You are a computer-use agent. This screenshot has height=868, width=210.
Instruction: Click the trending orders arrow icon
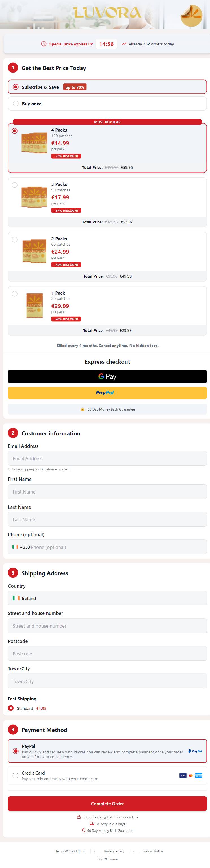[x=124, y=44]
